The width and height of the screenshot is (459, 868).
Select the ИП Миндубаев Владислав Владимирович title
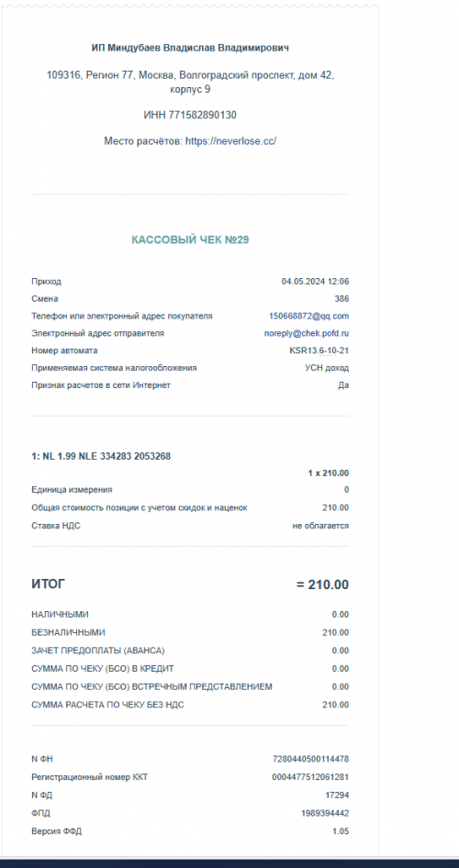pos(190,48)
